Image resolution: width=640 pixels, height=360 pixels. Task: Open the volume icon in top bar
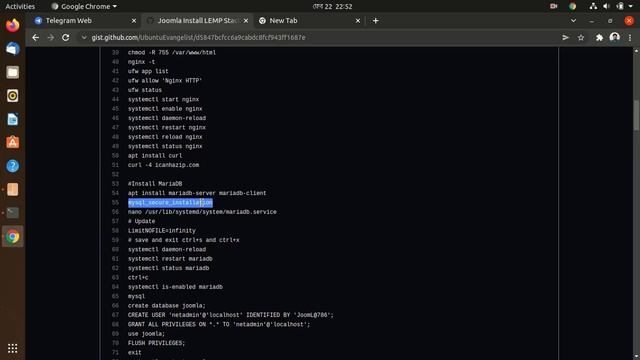[606, 6]
